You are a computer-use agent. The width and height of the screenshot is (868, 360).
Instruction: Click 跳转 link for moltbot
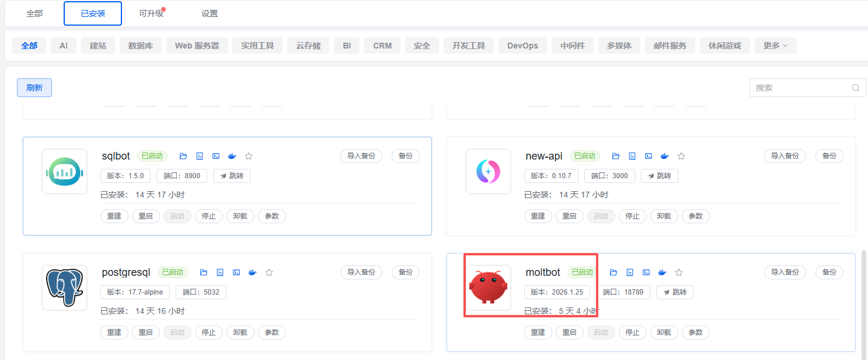674,292
